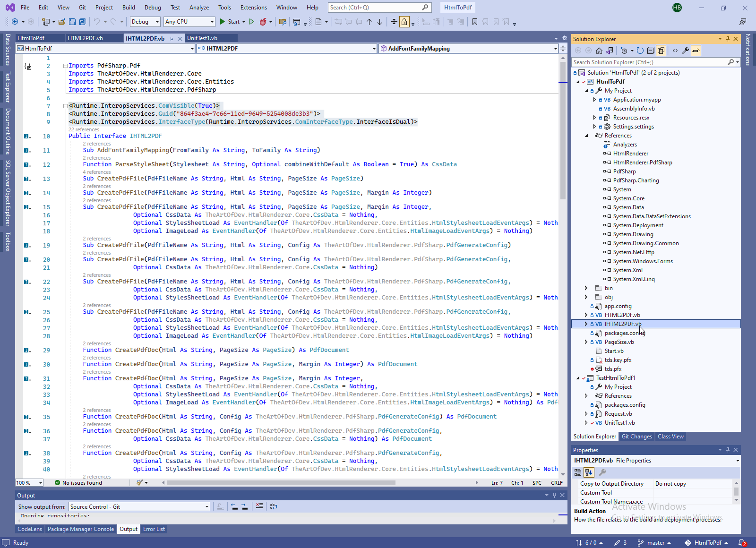This screenshot has width=756, height=548.
Task: Clear all output pane text
Action: [259, 506]
